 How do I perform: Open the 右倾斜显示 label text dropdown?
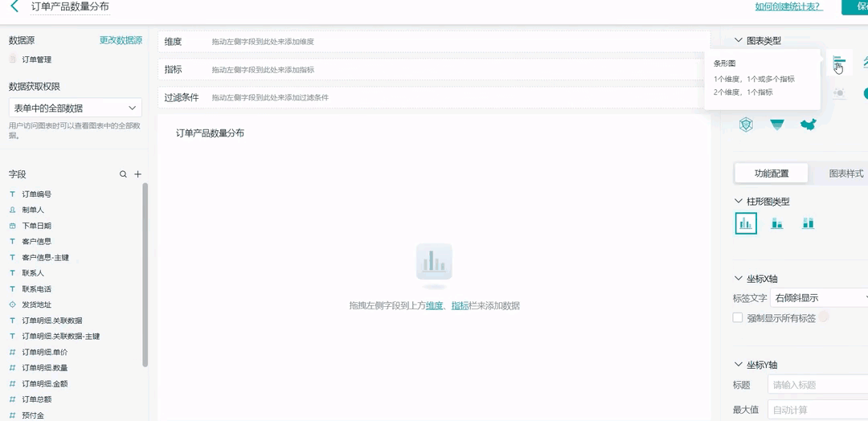pos(818,298)
